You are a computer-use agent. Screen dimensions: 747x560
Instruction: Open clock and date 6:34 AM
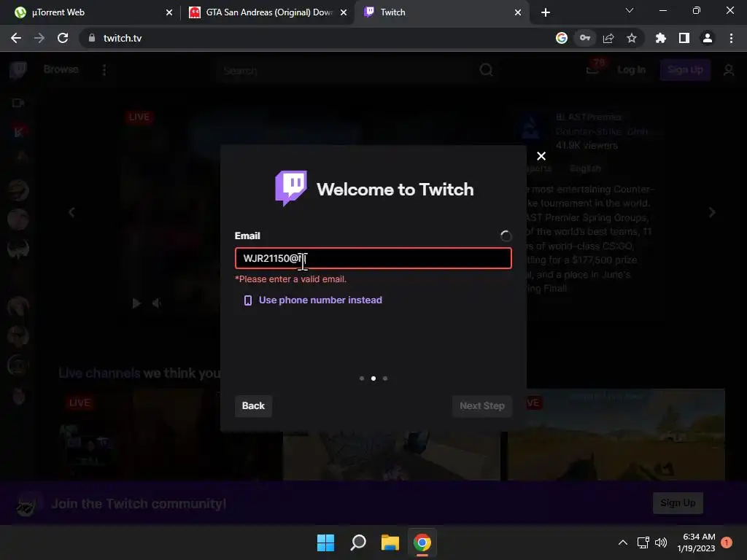(696, 542)
